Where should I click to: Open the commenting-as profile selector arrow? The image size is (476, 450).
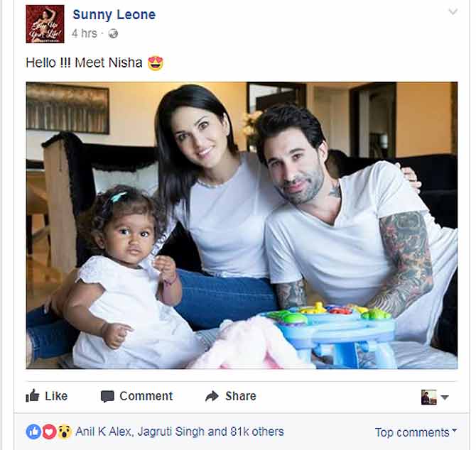445,397
